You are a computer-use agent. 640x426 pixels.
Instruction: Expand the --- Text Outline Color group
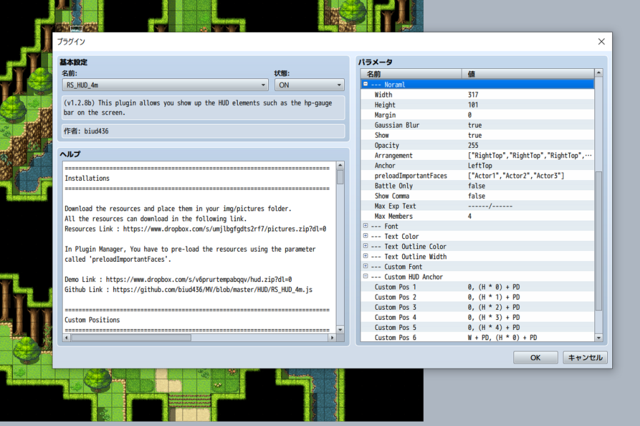tap(365, 246)
